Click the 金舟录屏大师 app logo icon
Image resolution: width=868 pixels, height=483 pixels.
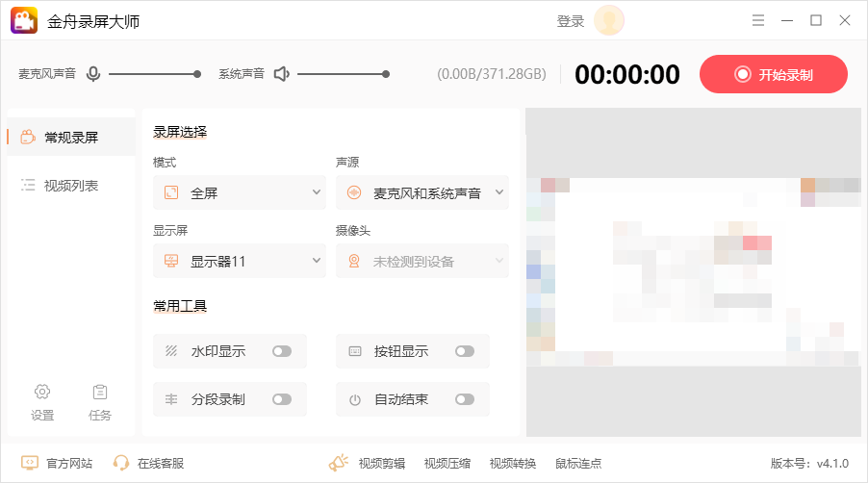(24, 20)
